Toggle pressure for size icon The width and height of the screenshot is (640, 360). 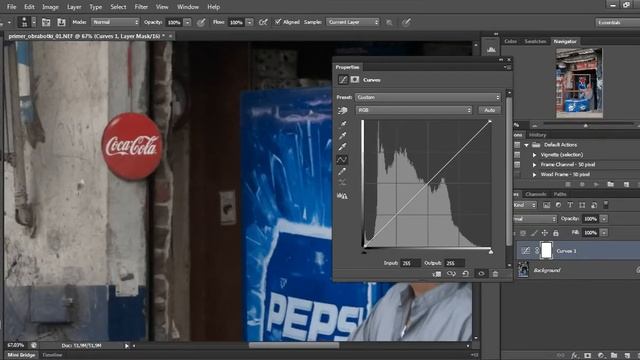406,22
